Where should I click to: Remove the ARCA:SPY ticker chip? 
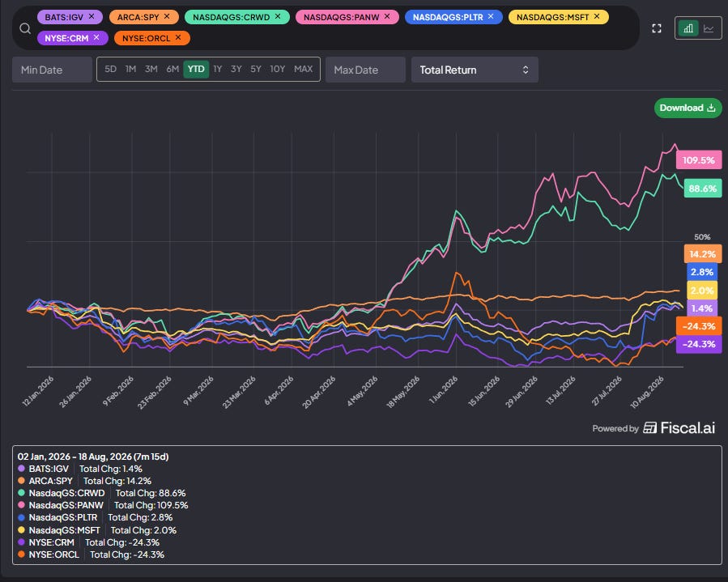click(x=167, y=16)
